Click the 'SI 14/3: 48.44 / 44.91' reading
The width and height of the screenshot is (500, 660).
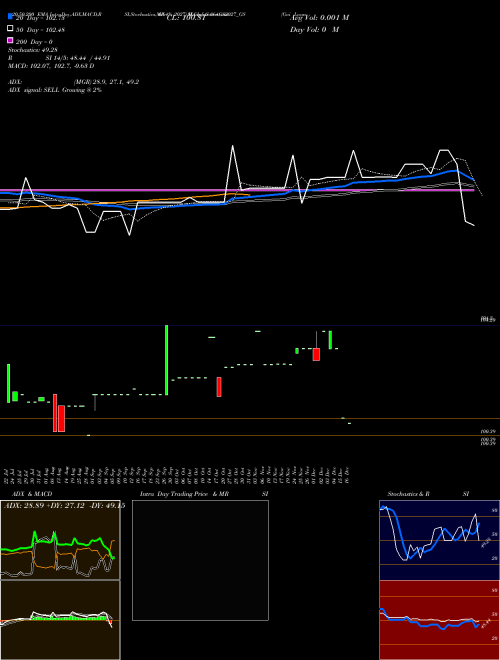(78, 58)
